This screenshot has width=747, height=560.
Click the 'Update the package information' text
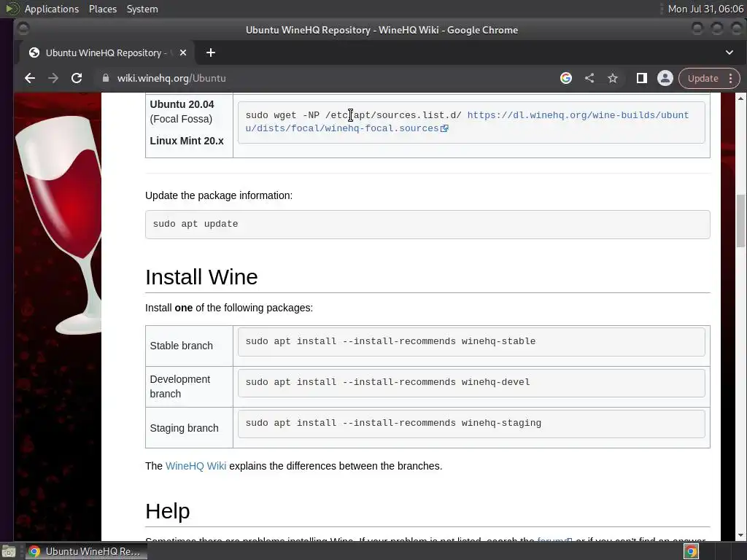point(219,195)
